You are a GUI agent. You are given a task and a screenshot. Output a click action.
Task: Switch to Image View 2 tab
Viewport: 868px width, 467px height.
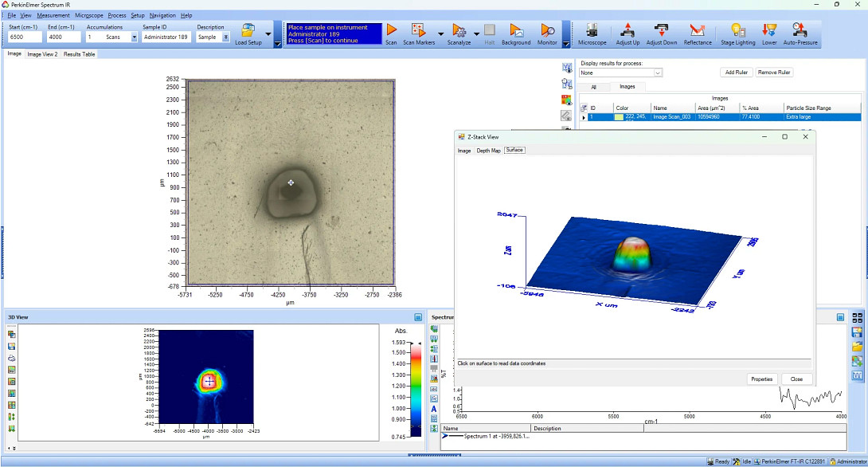43,54
